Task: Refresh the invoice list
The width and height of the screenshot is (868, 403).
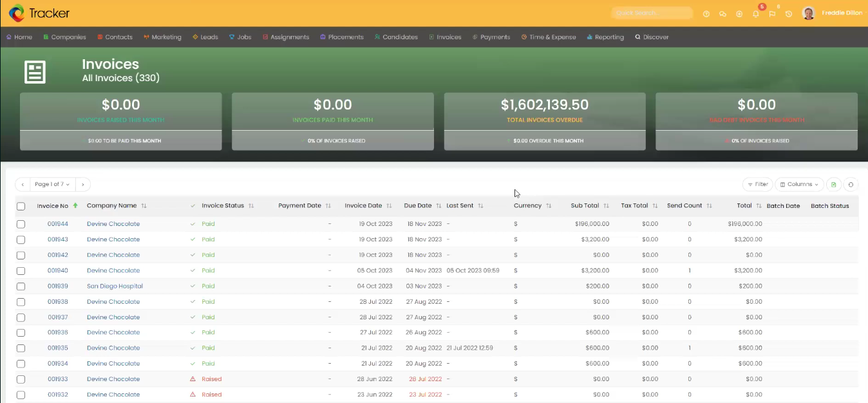Action: pyautogui.click(x=851, y=184)
